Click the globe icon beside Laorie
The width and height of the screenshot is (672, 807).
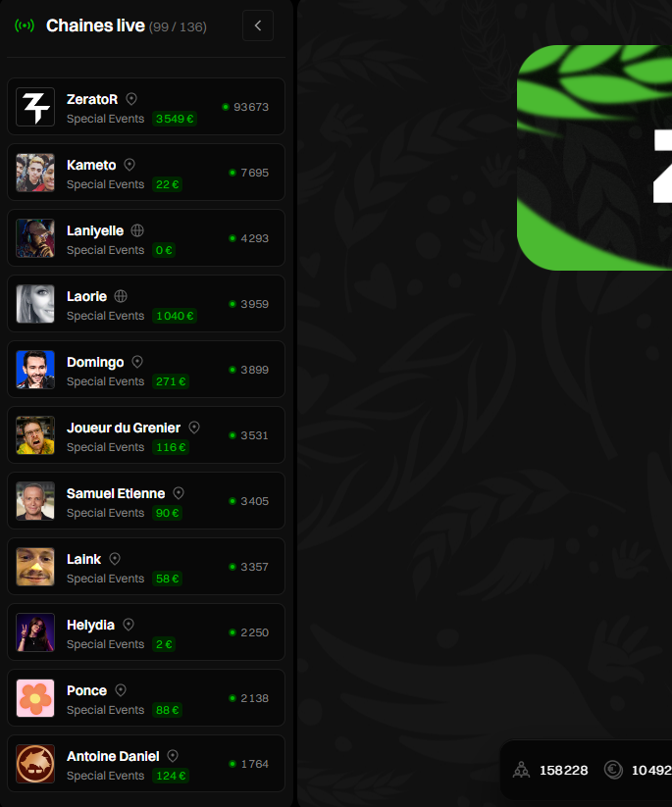pyautogui.click(x=121, y=296)
